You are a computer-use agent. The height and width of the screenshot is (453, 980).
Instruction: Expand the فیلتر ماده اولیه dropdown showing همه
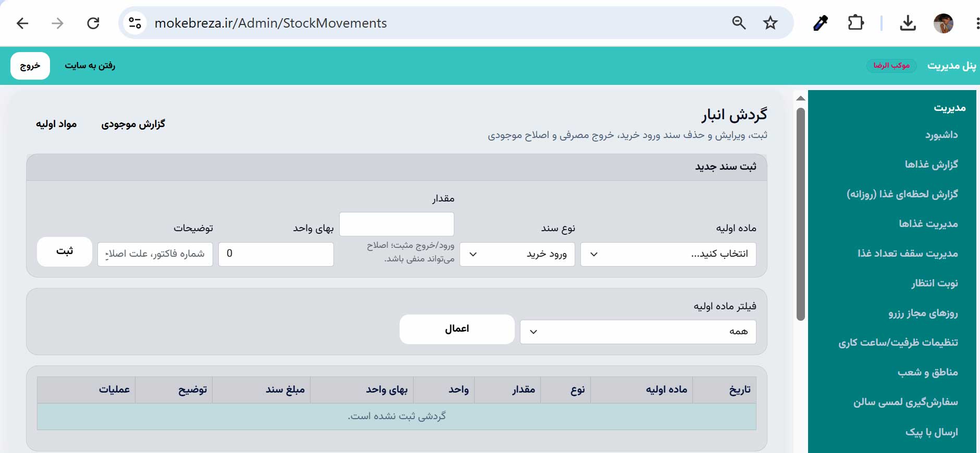pos(638,332)
